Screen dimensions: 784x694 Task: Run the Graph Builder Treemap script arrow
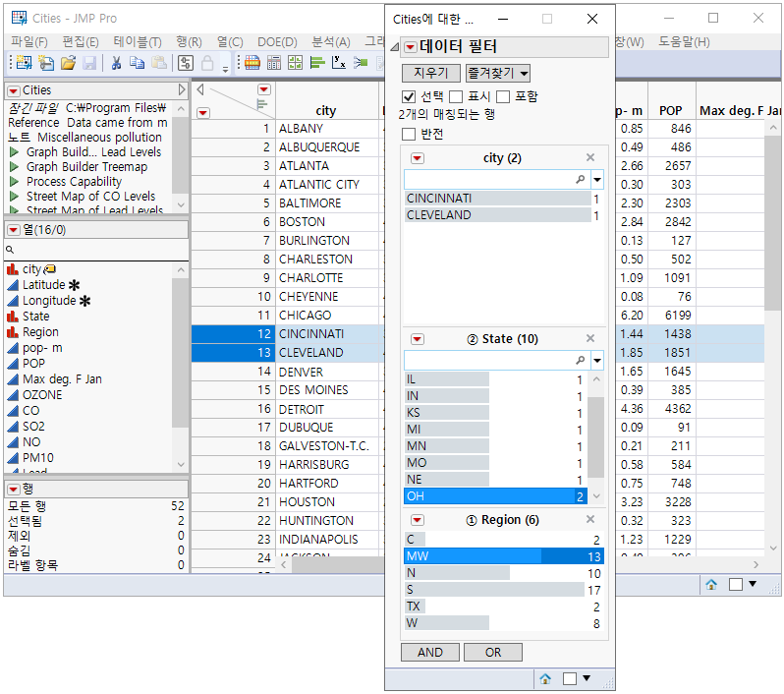15,167
